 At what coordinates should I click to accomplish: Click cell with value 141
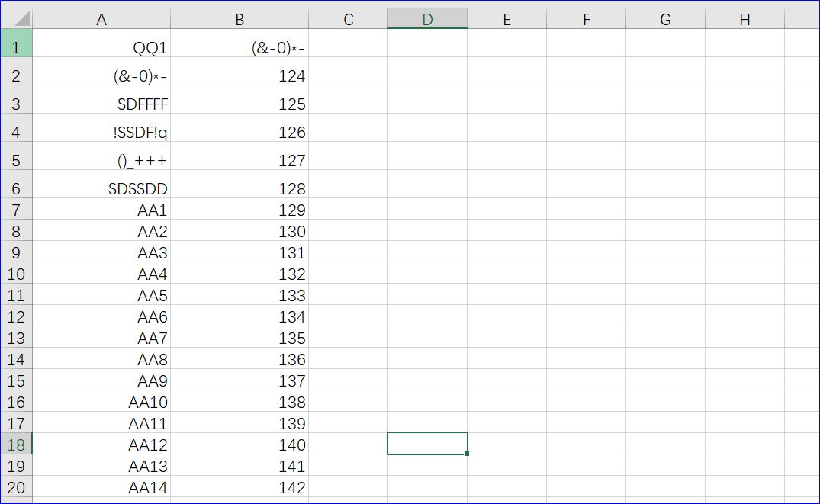tap(240, 465)
